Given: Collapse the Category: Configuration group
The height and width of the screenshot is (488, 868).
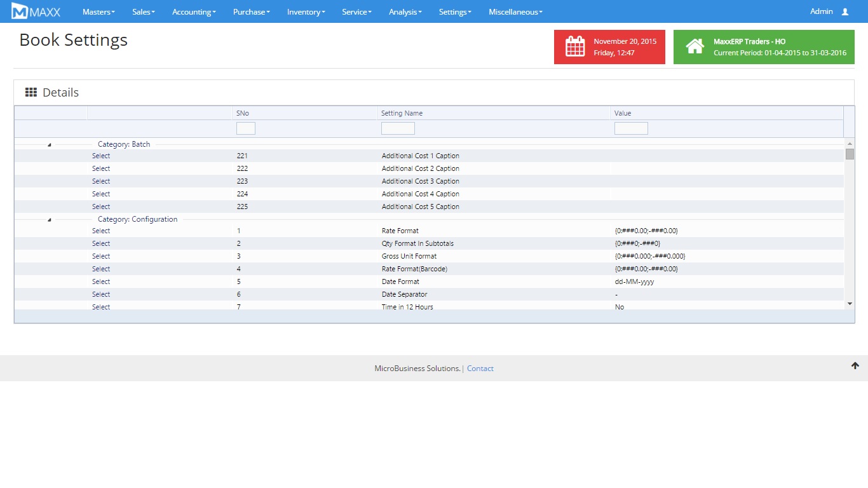Looking at the screenshot, I should coord(50,220).
